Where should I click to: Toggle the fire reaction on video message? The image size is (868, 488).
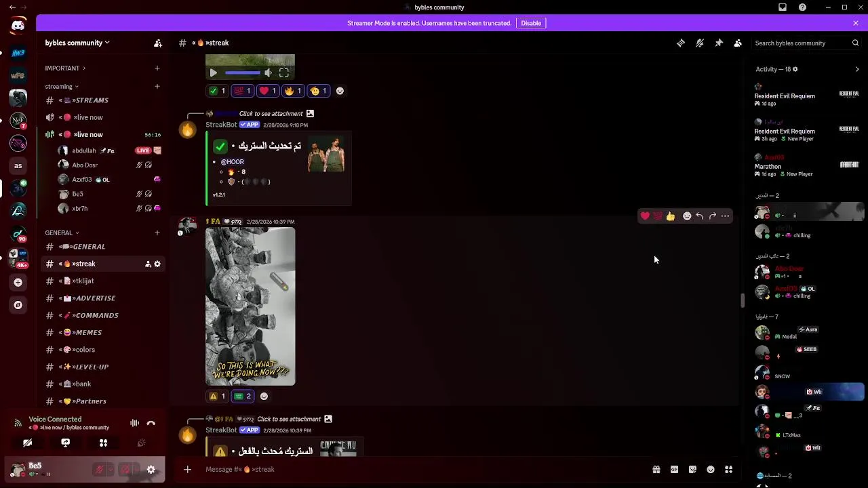click(x=293, y=91)
